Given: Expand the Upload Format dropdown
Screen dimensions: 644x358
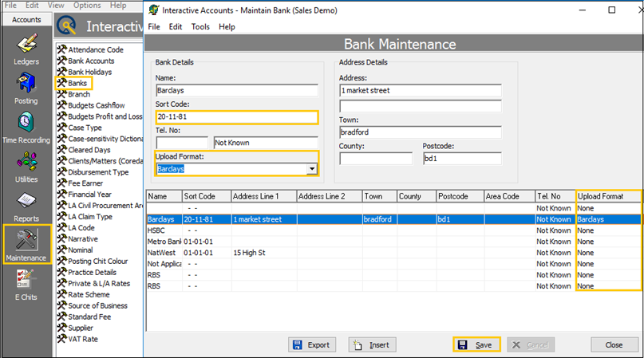Looking at the screenshot, I should point(312,169).
